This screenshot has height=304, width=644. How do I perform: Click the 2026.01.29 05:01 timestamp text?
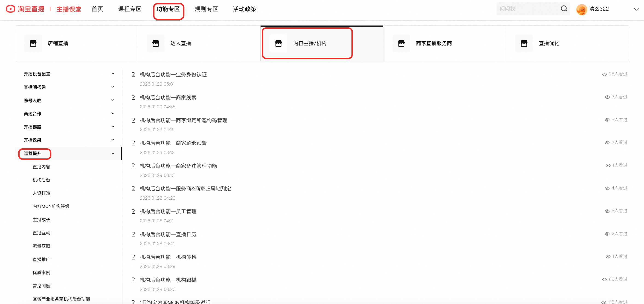[x=157, y=84]
